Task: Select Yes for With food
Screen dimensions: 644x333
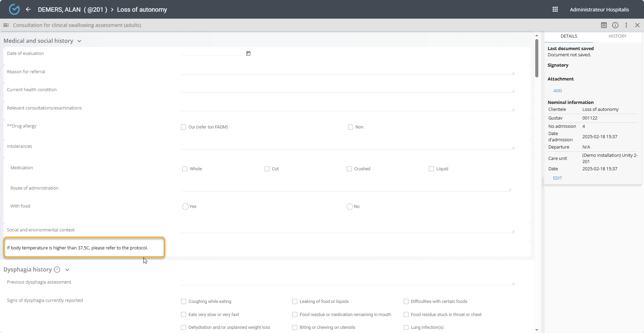Action: tap(185, 207)
